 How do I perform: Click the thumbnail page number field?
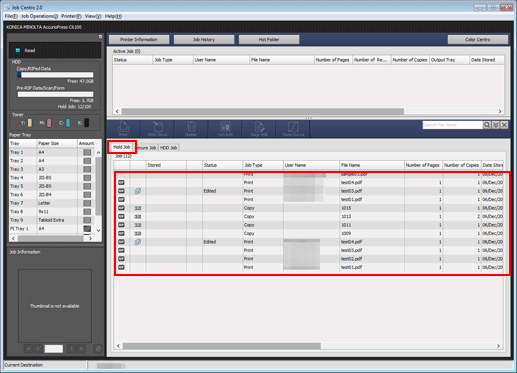tap(54, 349)
